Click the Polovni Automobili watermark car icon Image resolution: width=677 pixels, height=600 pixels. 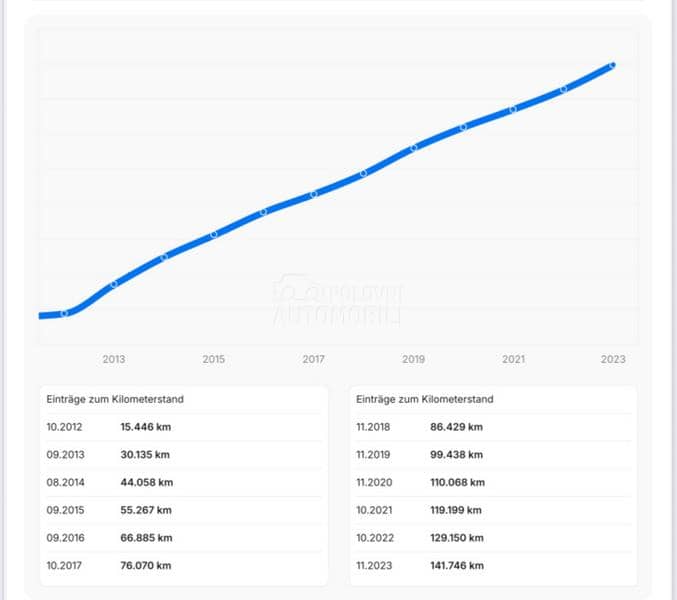291,291
